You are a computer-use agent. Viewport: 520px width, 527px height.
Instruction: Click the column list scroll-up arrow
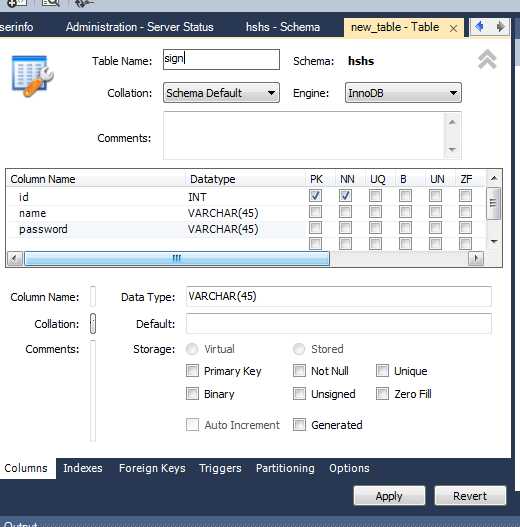(x=494, y=178)
